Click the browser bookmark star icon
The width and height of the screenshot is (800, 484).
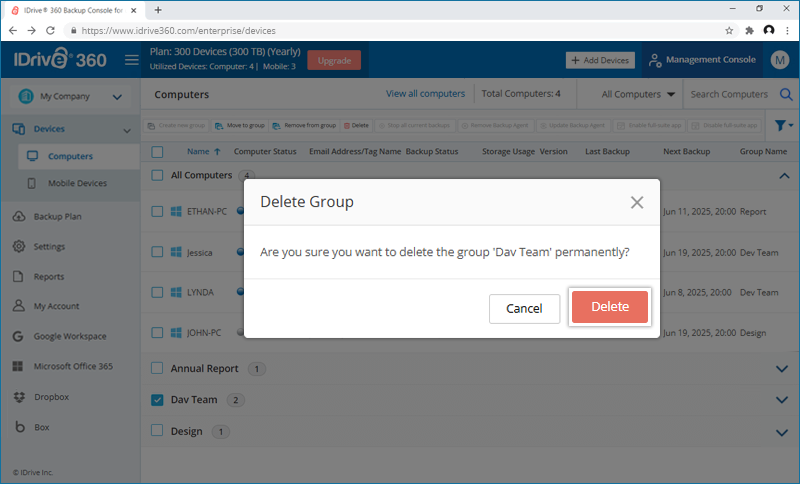tap(729, 31)
